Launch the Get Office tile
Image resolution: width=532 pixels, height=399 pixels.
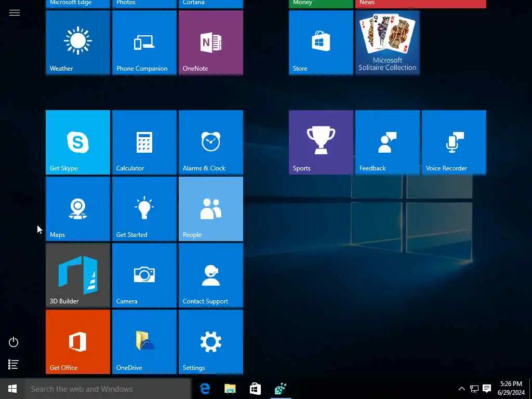[x=78, y=342]
